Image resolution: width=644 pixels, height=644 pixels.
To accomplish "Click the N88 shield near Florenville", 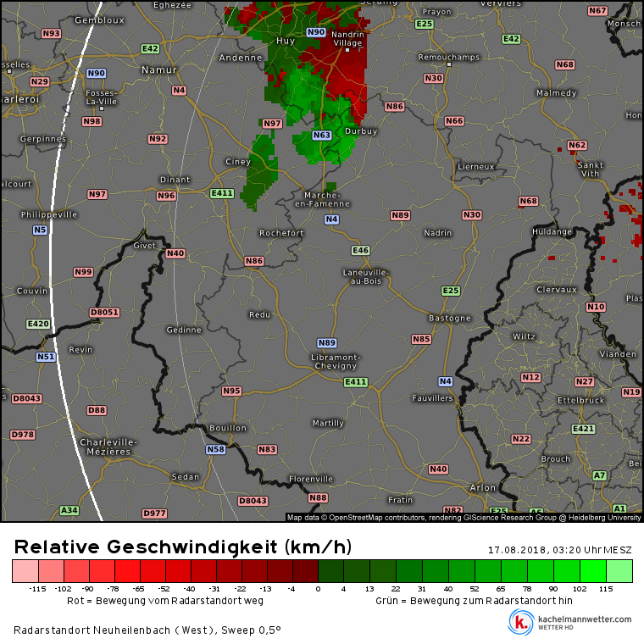I will [318, 497].
